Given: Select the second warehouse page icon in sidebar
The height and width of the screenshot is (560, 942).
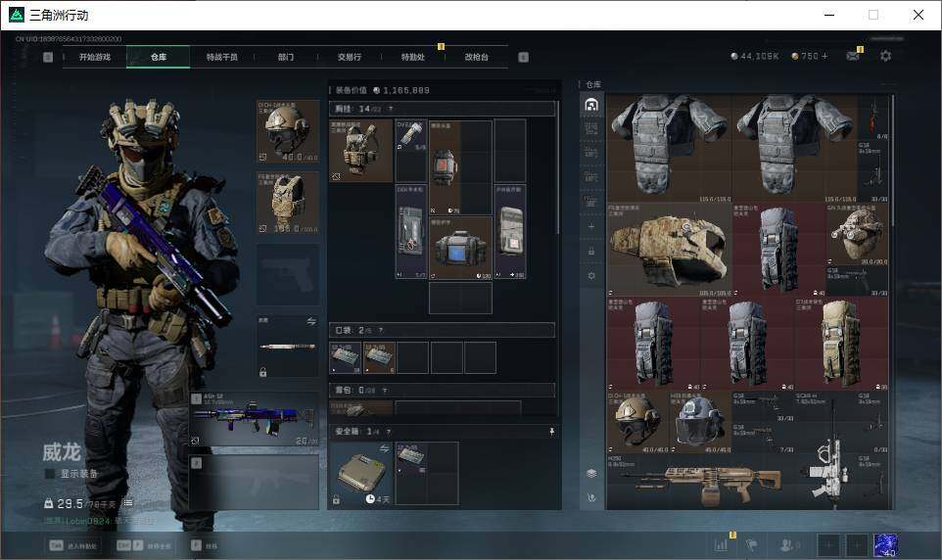Looking at the screenshot, I should 591,128.
